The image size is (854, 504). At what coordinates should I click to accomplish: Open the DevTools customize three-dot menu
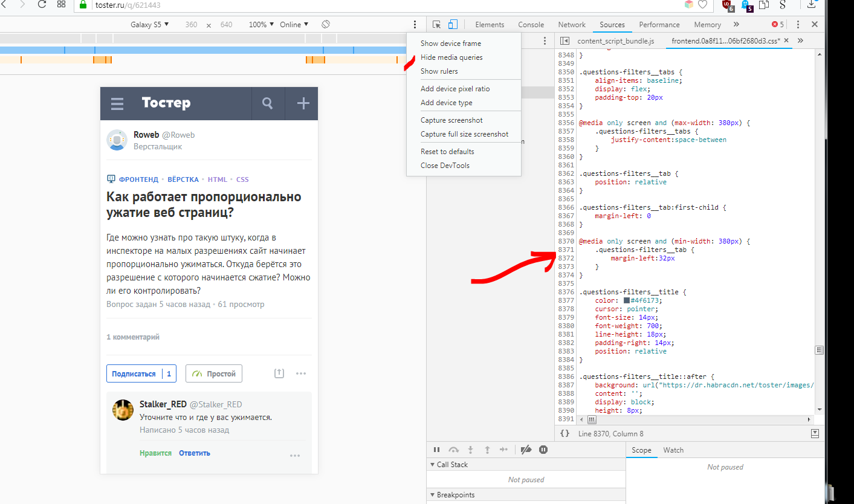(x=798, y=25)
